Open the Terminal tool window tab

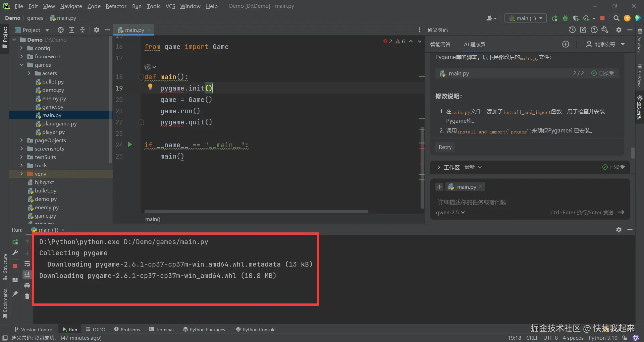(161, 330)
